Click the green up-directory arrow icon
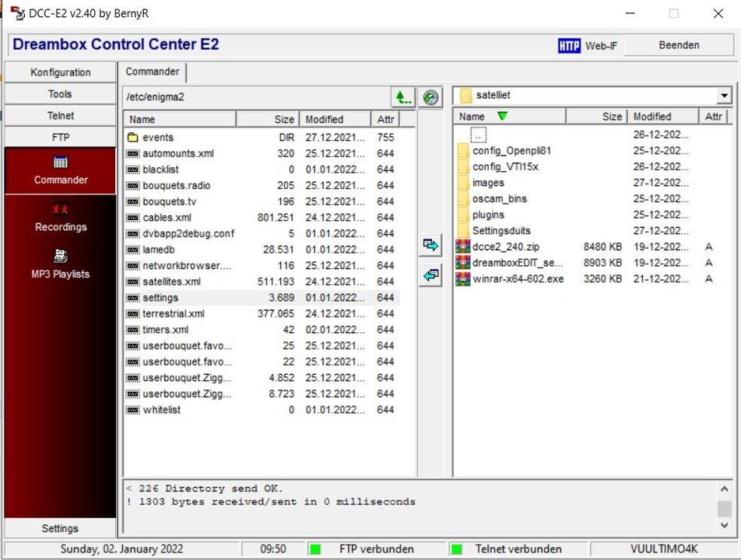The image size is (741, 560). (x=403, y=96)
